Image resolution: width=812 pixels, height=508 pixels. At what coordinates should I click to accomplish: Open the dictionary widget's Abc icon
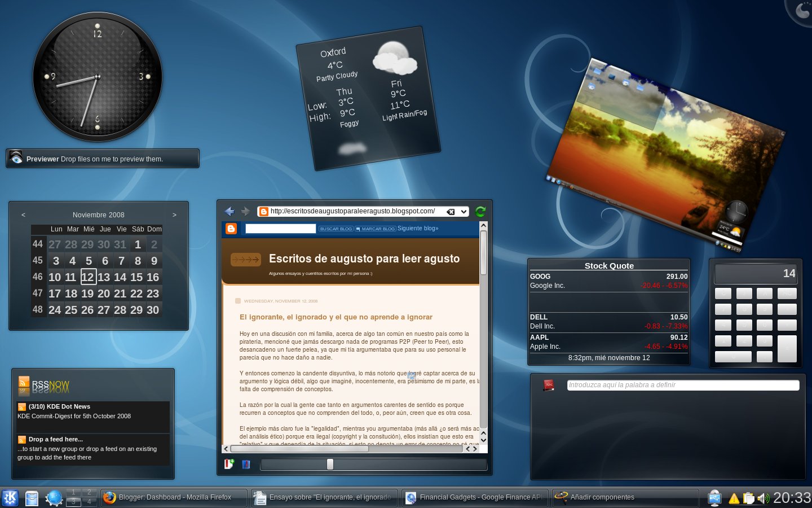pos(548,386)
